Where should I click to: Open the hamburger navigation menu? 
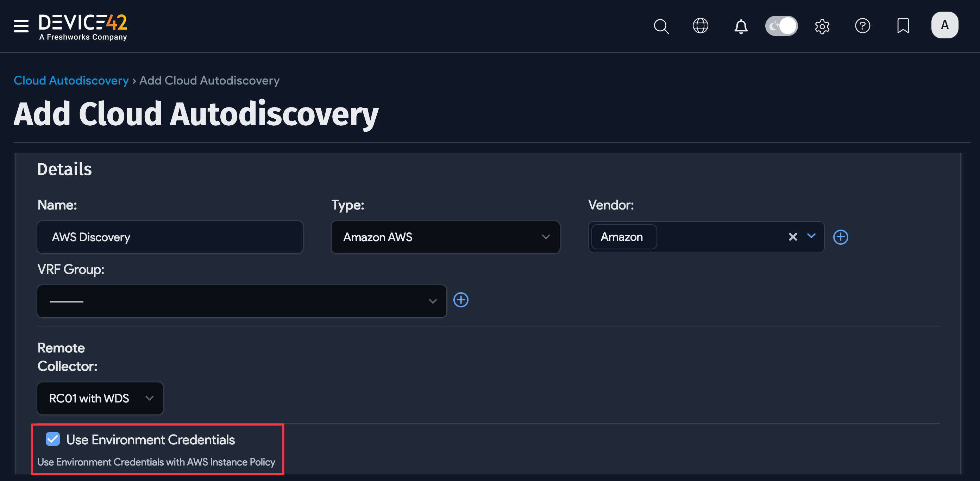pyautogui.click(x=21, y=26)
